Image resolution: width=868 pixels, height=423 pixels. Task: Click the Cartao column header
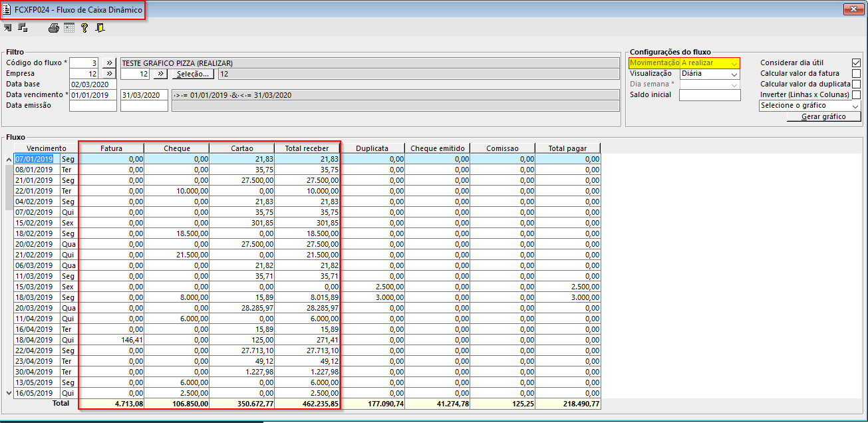click(241, 148)
